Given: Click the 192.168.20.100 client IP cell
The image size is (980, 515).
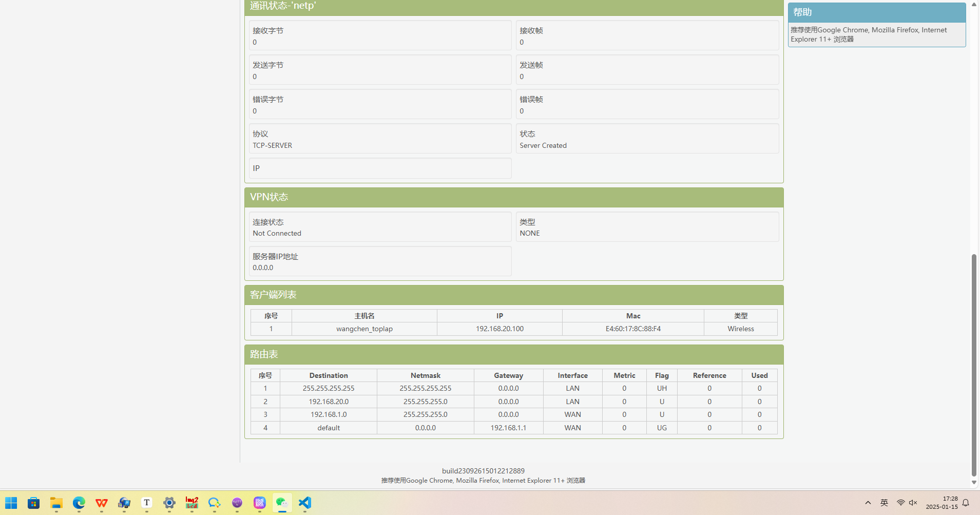Looking at the screenshot, I should tap(499, 329).
